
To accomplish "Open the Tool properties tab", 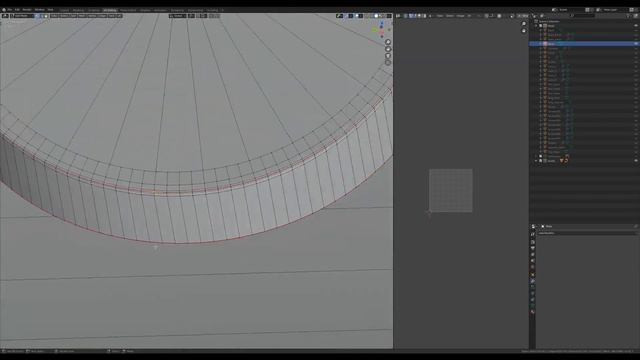I will coord(533,234).
